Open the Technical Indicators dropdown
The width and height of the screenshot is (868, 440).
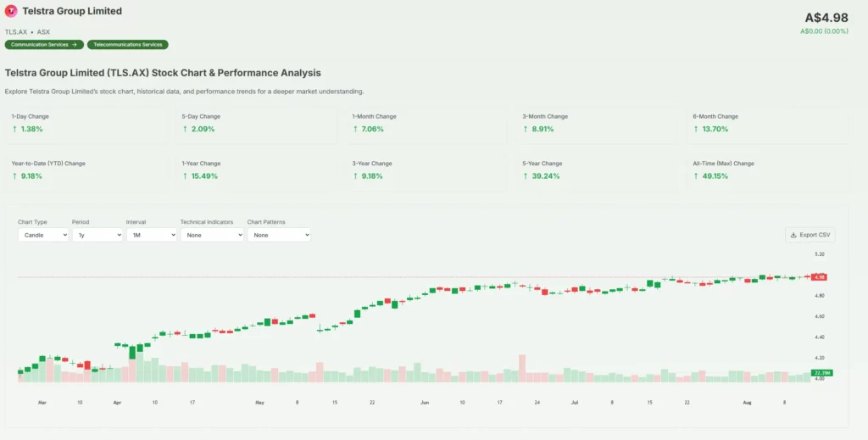pos(212,235)
